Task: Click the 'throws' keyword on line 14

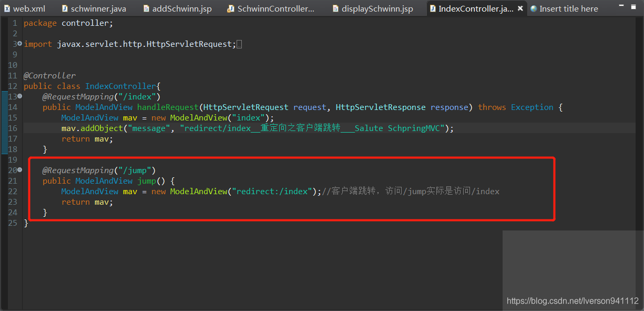Action: point(492,107)
